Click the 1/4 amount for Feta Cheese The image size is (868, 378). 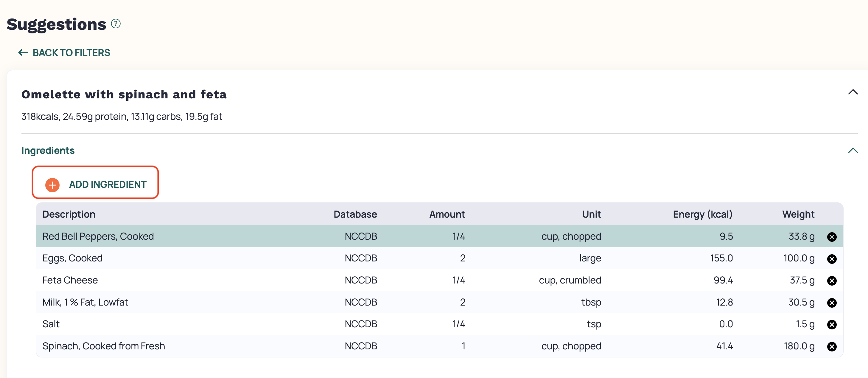click(459, 280)
